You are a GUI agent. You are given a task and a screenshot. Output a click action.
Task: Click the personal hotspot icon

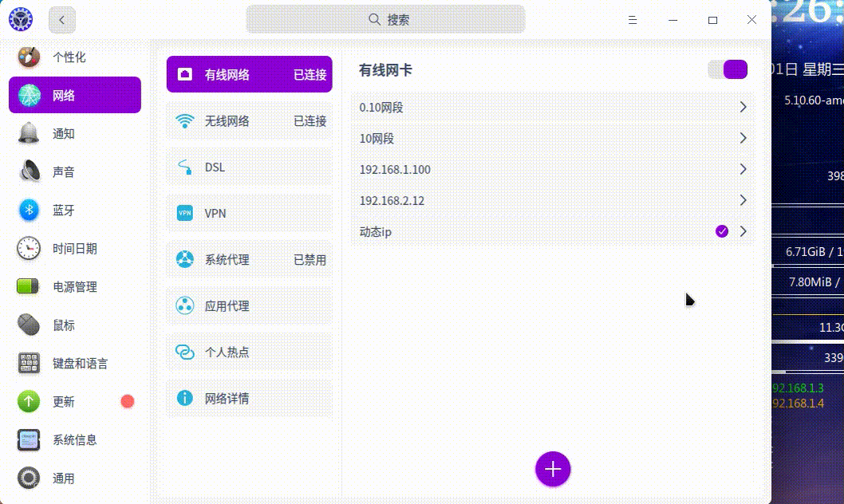(x=185, y=352)
